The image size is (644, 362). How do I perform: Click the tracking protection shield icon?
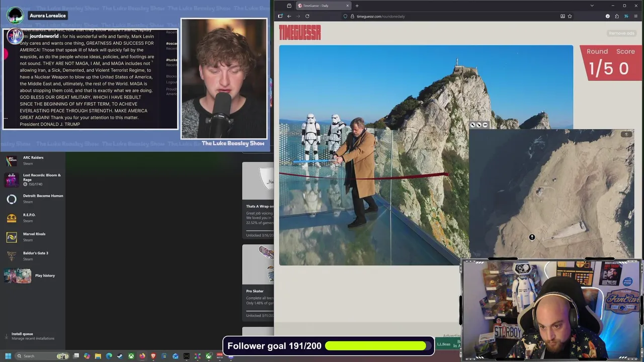point(345,16)
